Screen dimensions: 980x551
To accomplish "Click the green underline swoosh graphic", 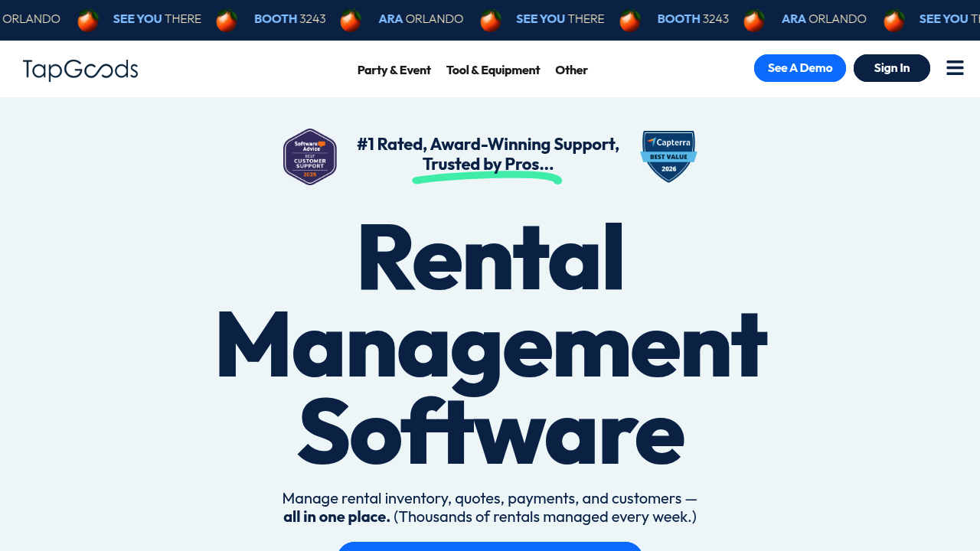I will pos(487,178).
